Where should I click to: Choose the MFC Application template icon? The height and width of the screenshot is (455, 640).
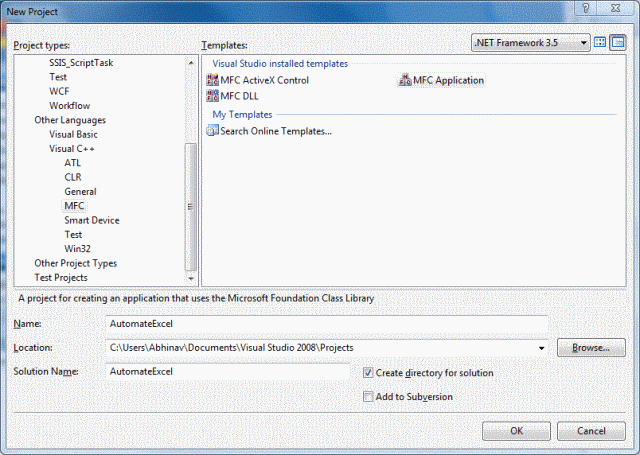[x=404, y=80]
